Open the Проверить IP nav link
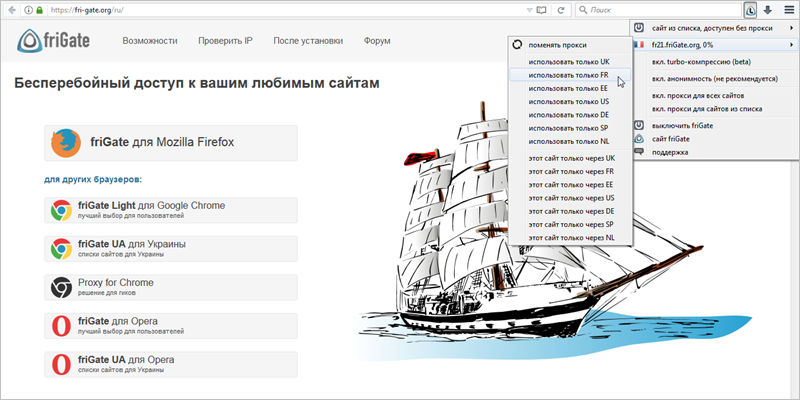The height and width of the screenshot is (400, 800). click(x=226, y=41)
